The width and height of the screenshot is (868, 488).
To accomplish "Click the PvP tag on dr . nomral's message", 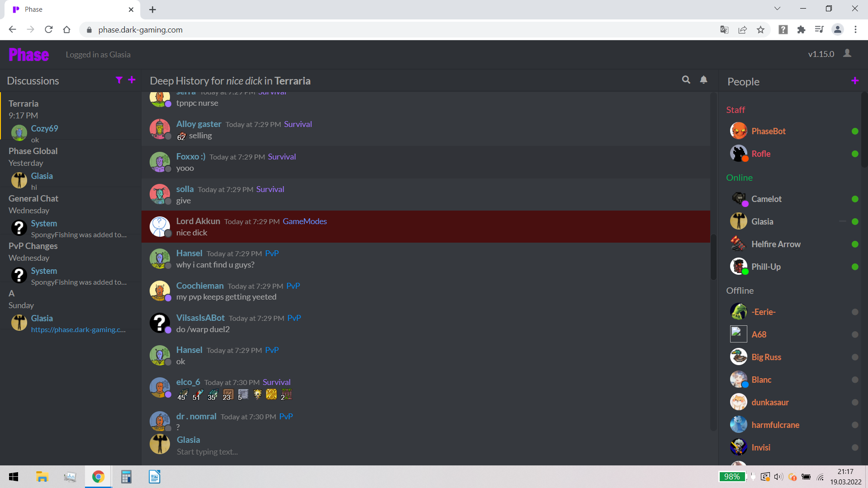I will (286, 417).
